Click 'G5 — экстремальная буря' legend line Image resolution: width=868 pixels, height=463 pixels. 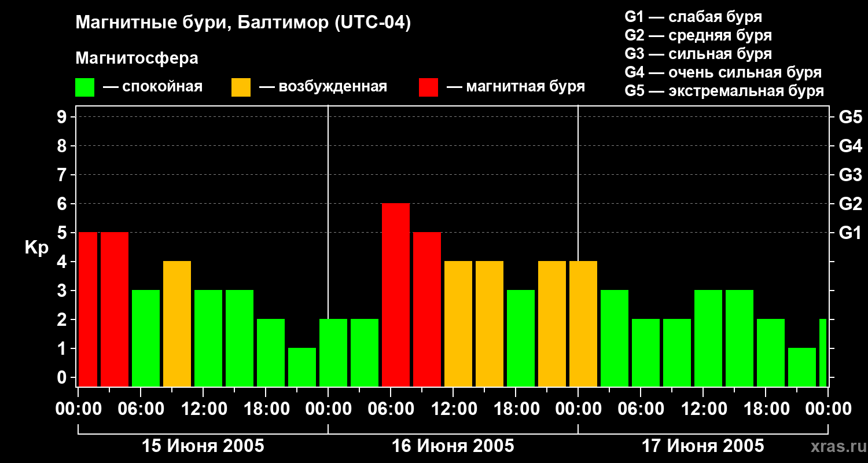(724, 91)
